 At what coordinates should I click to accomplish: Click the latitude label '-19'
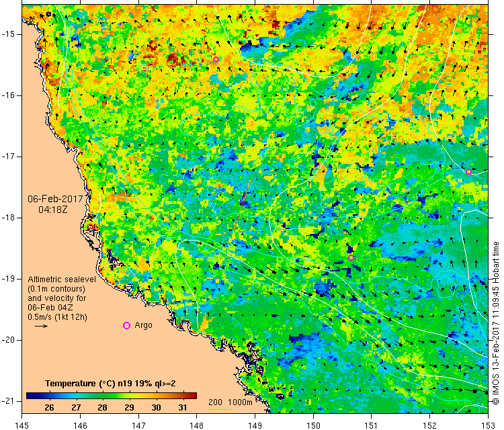coord(7,279)
